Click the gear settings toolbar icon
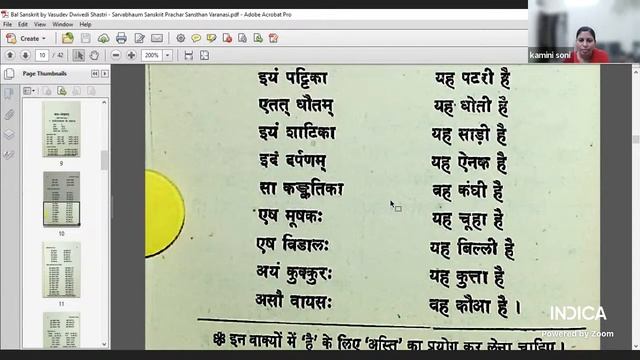This screenshot has width=640, height=360. (180, 38)
